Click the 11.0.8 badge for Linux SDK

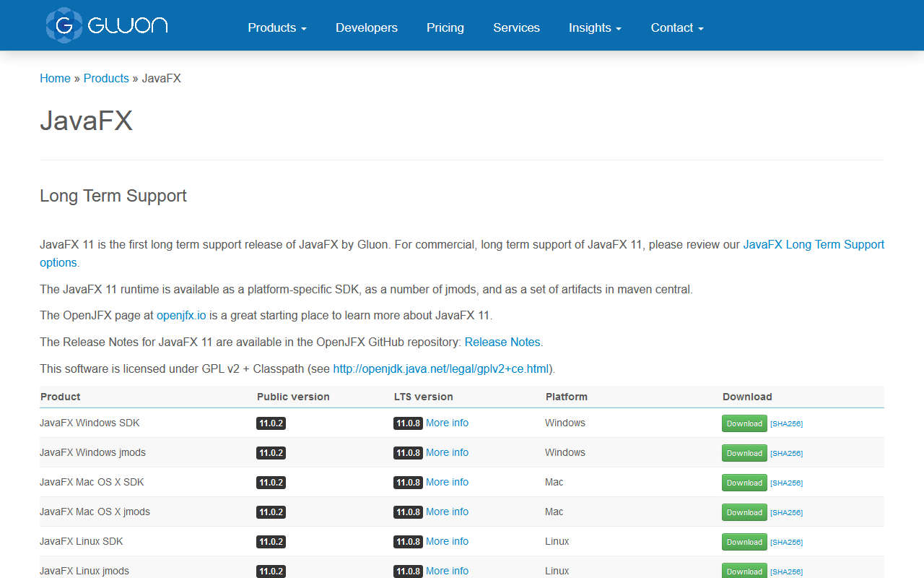[x=408, y=542]
